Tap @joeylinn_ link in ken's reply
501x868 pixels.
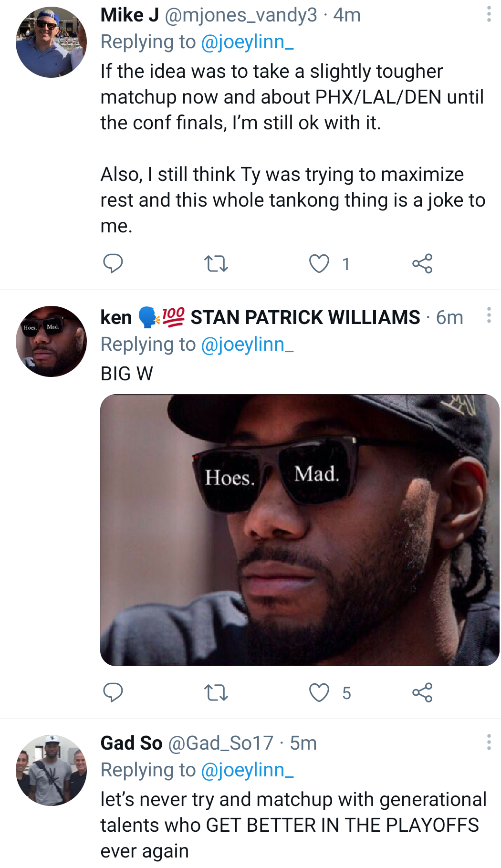tap(247, 344)
